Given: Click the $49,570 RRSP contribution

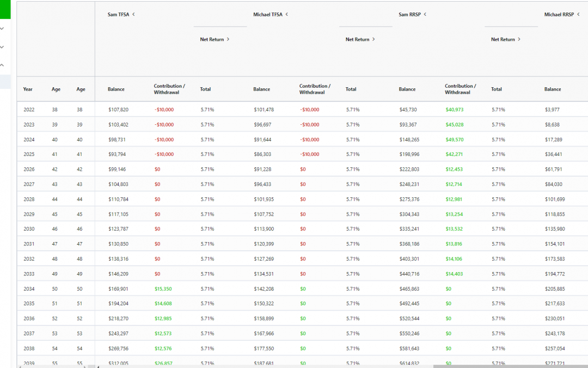Looking at the screenshot, I should [x=455, y=140].
